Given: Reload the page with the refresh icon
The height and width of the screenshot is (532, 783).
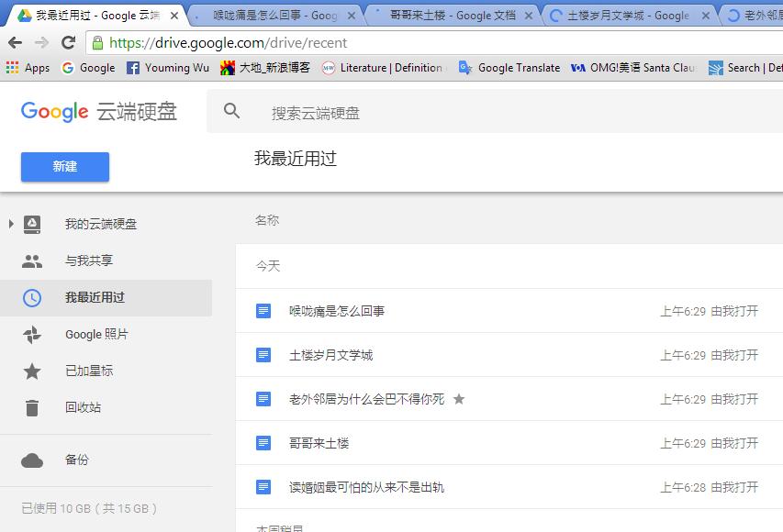Looking at the screenshot, I should click(68, 42).
